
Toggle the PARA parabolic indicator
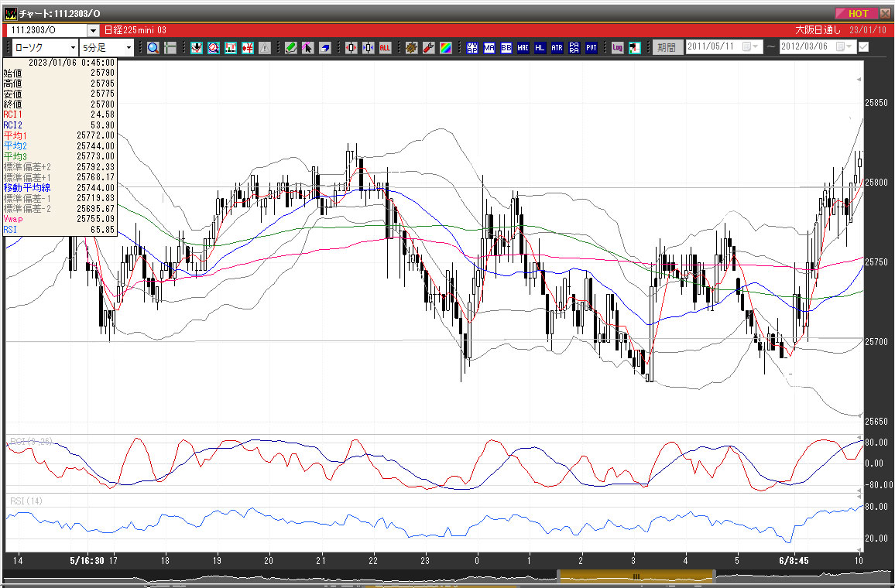(574, 48)
